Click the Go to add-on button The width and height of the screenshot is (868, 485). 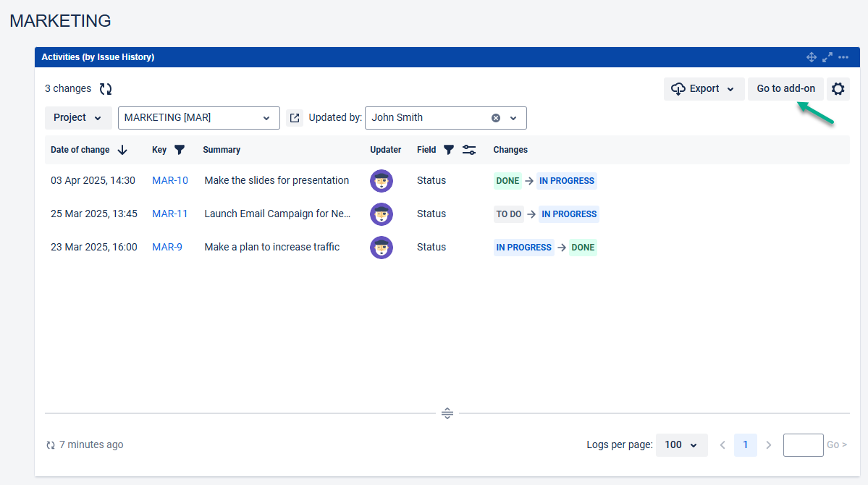pyautogui.click(x=785, y=89)
